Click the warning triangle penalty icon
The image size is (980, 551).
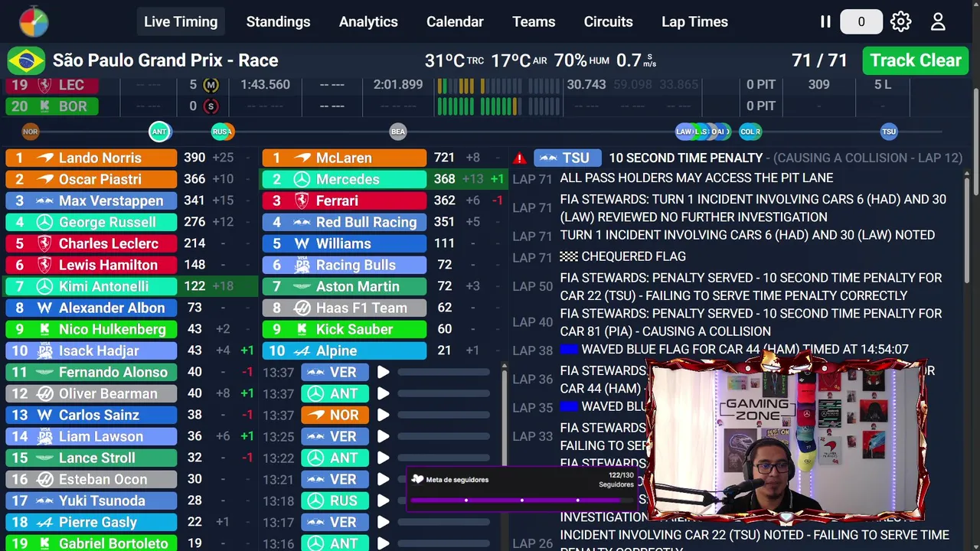point(520,158)
